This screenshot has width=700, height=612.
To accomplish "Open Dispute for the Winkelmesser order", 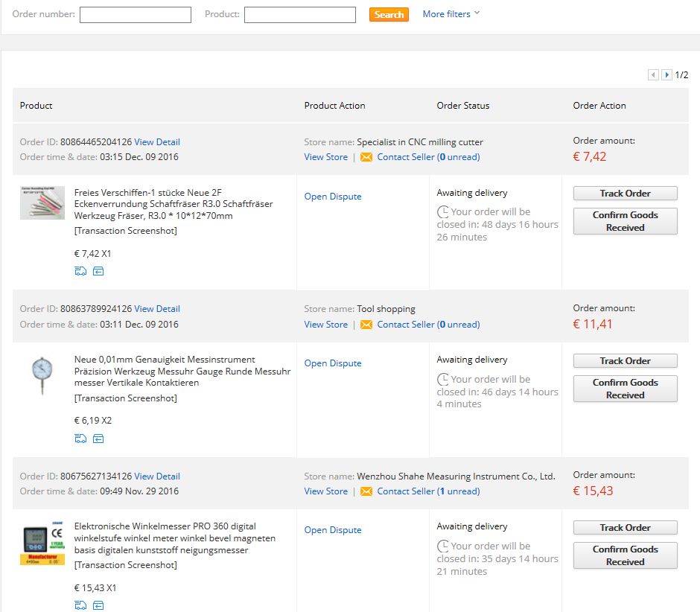I will click(333, 530).
